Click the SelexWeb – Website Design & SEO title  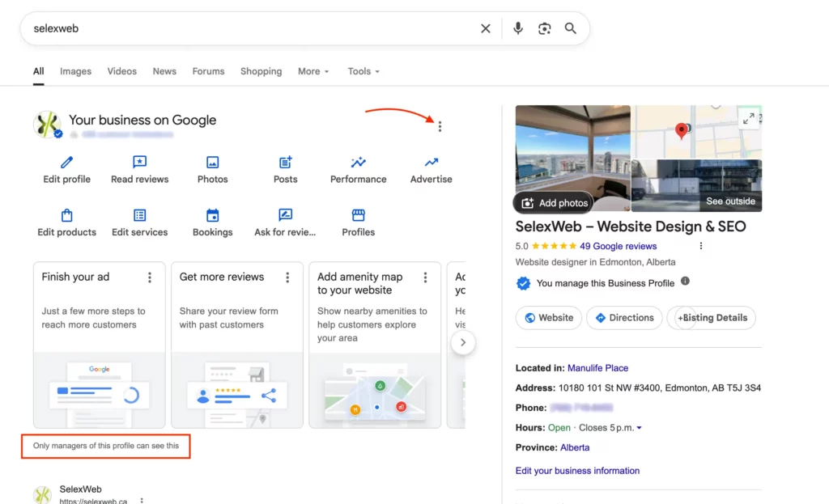(631, 227)
